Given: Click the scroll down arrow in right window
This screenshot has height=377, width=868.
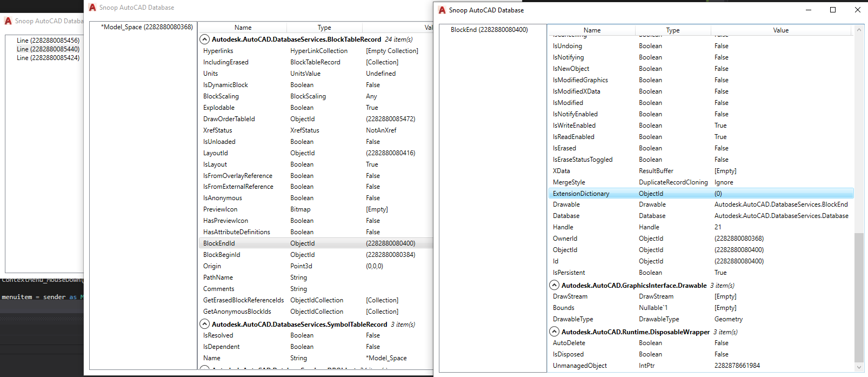Looking at the screenshot, I should pos(859,367).
